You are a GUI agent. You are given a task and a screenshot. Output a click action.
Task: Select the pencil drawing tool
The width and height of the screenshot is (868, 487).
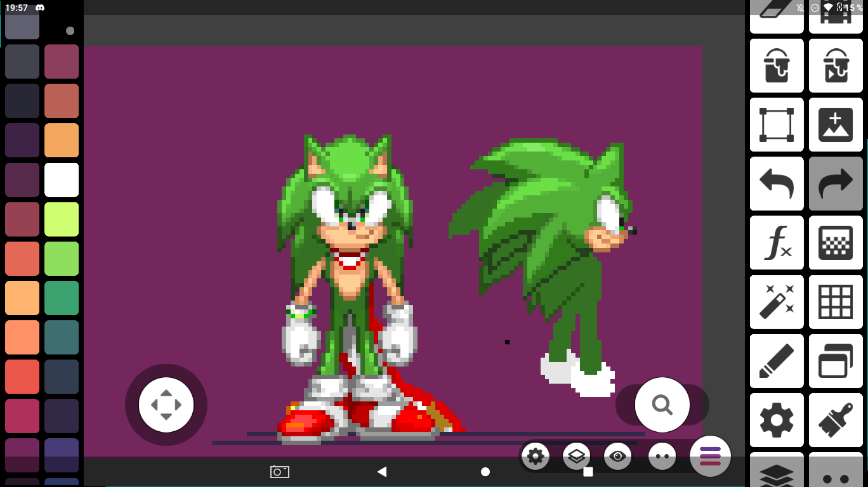pyautogui.click(x=777, y=361)
